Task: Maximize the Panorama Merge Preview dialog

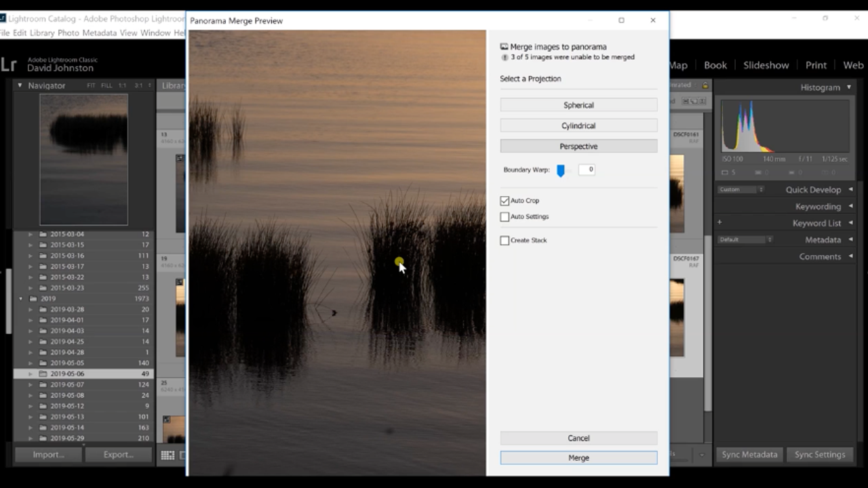Action: [x=621, y=20]
